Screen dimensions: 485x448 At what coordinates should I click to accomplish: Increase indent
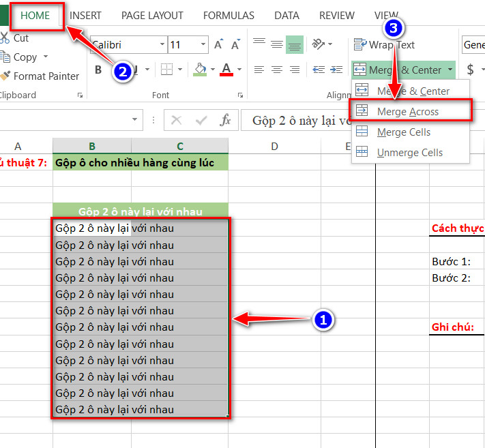(x=336, y=70)
